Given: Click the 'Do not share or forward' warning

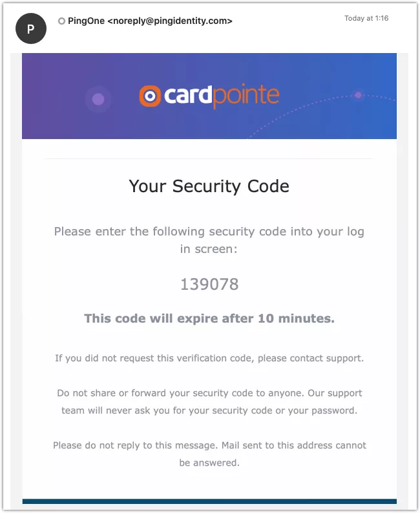Looking at the screenshot, I should tap(209, 402).
